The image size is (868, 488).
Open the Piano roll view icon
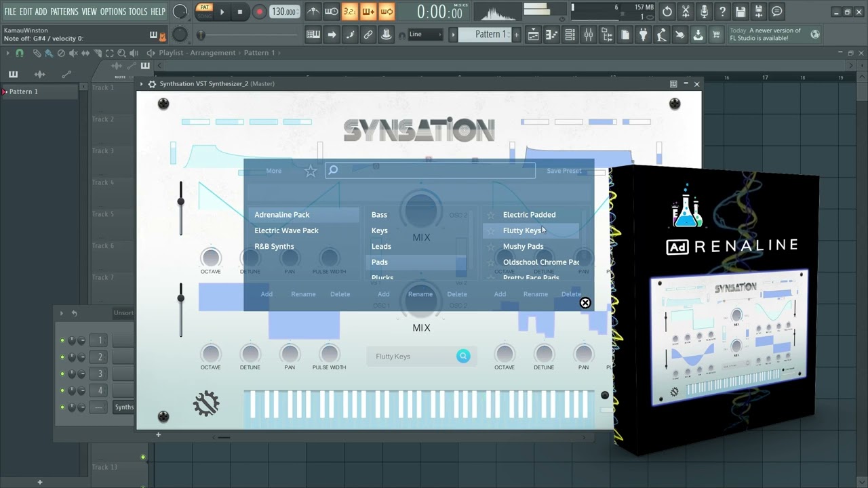[552, 35]
